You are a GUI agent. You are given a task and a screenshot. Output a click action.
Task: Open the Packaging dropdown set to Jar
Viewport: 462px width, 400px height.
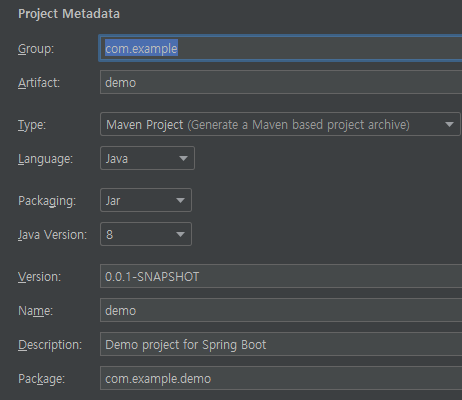[x=146, y=200]
